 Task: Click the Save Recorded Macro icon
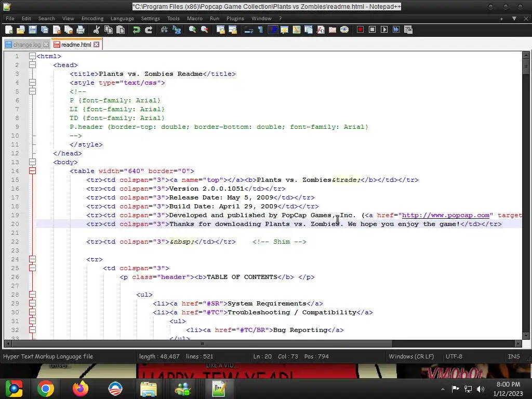[408, 30]
